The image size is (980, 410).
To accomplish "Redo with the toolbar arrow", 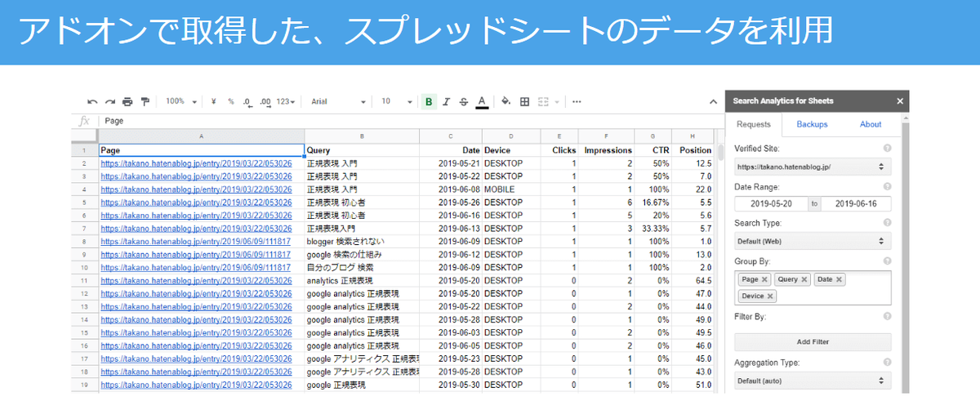I will point(109,102).
